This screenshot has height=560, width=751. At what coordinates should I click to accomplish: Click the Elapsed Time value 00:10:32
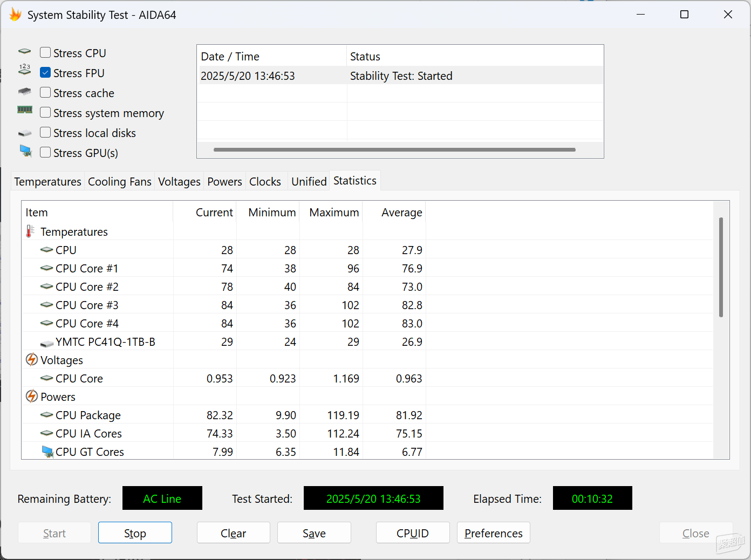click(x=592, y=498)
